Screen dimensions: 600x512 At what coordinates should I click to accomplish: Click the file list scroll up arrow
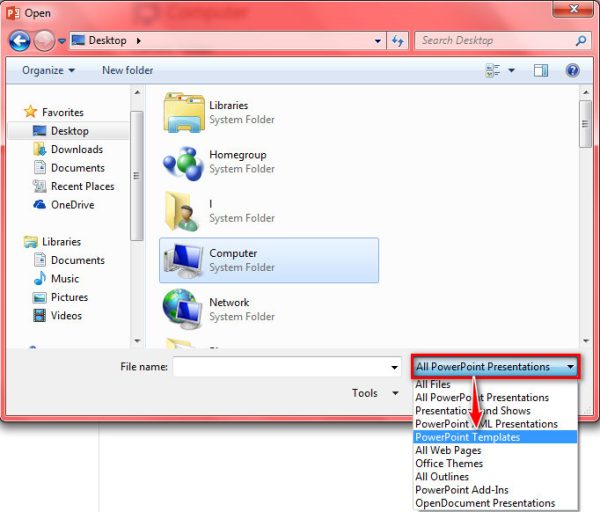pos(586,93)
